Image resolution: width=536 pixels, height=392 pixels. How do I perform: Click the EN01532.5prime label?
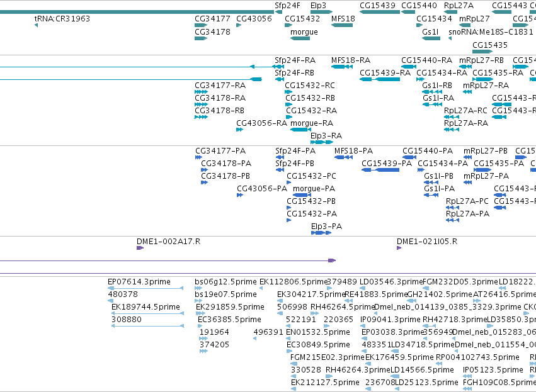tap(318, 332)
